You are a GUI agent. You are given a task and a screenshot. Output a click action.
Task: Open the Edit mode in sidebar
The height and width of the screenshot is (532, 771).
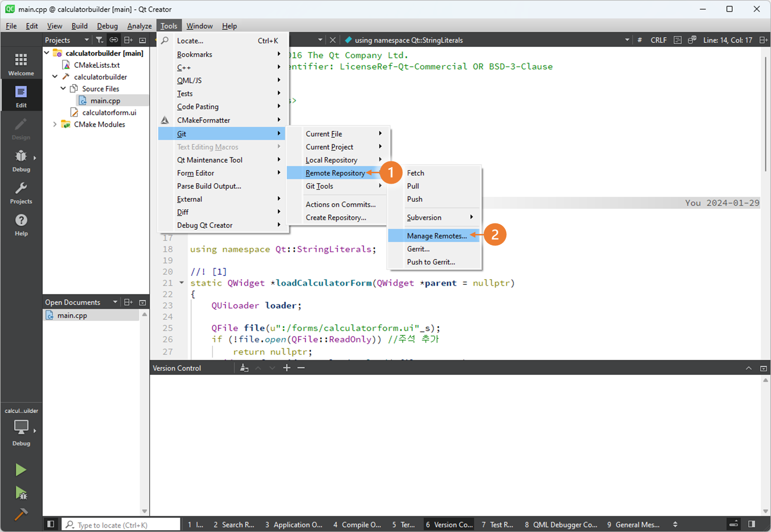(21, 96)
